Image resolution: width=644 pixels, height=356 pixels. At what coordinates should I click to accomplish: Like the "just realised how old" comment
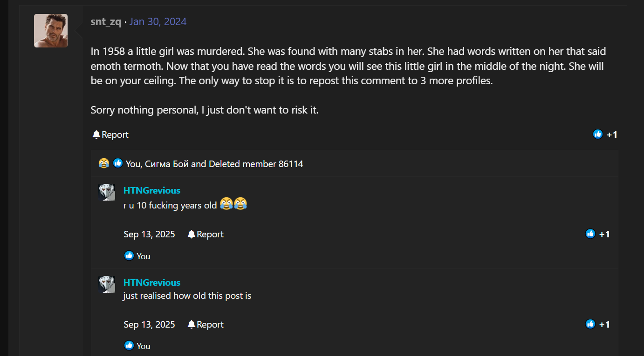coord(590,324)
